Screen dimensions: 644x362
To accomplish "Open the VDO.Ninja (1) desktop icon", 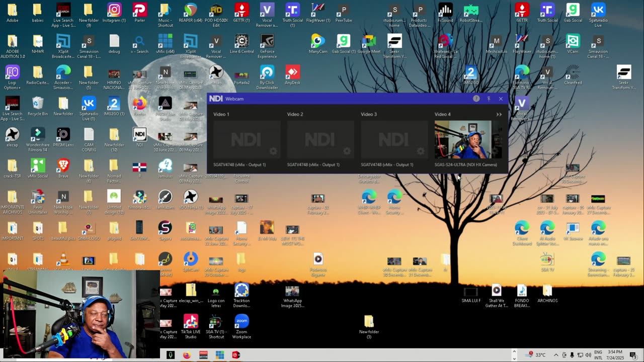I will (191, 200).
